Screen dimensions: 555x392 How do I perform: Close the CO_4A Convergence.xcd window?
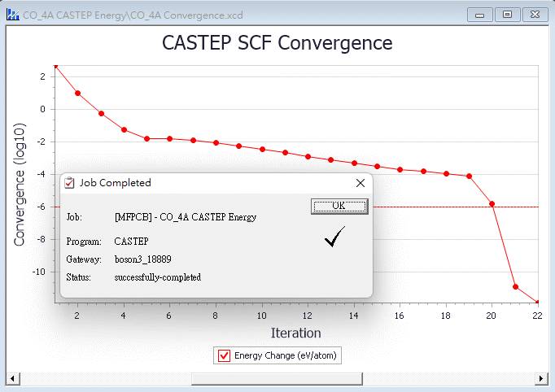coord(533,15)
